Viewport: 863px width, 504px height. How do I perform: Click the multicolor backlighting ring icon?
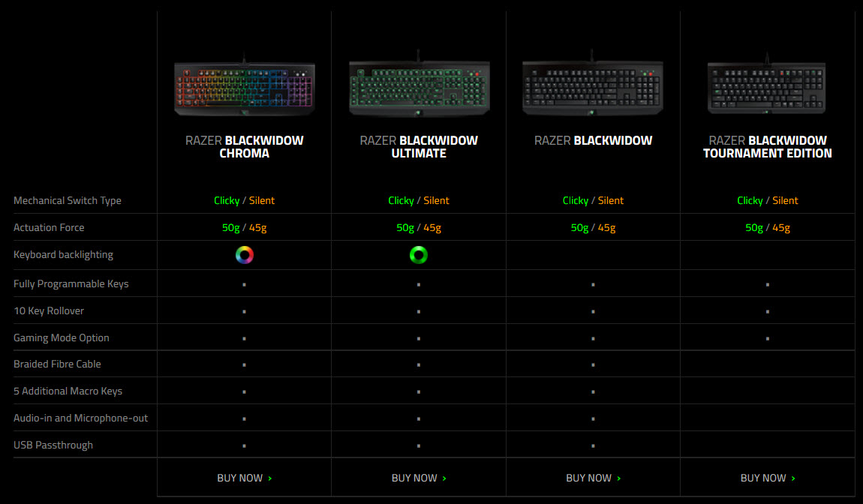(245, 255)
